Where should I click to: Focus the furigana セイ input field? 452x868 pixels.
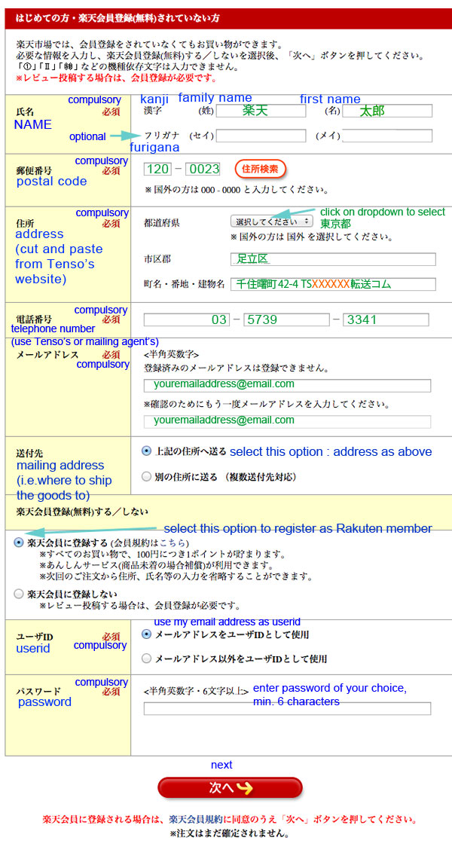261,136
